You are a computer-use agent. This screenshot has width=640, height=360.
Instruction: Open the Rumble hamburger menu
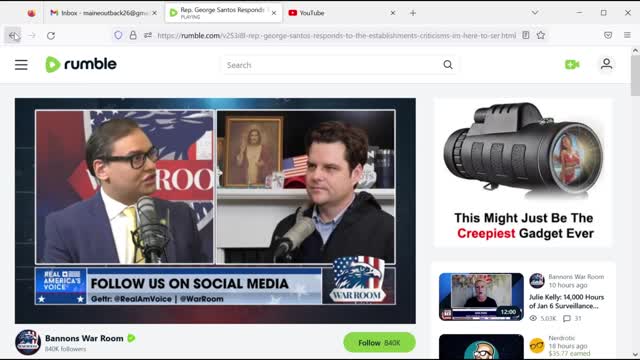(x=21, y=64)
